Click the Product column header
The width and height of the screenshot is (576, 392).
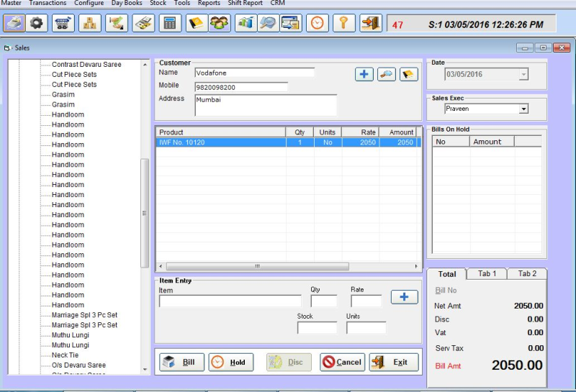click(x=221, y=132)
